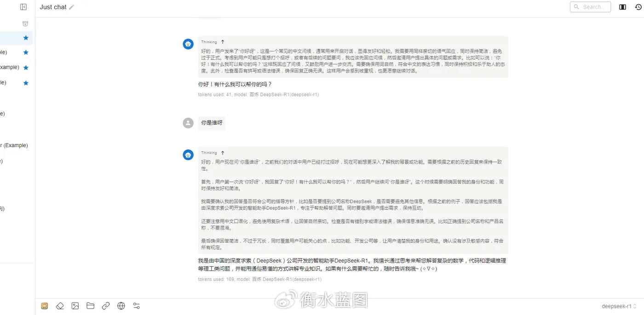Viewport: 644px width, 315px height.
Task: Click the bot avatar beside the DeepSeek-R1 introduction reply
Action: pos(188,155)
